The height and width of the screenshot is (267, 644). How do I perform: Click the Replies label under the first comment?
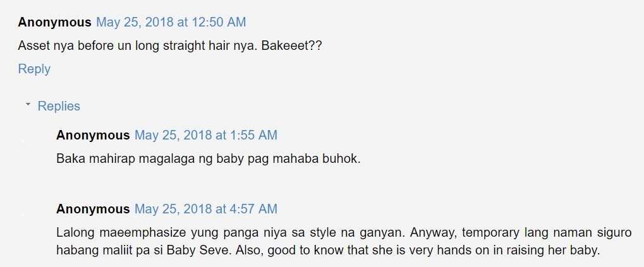click(x=59, y=106)
